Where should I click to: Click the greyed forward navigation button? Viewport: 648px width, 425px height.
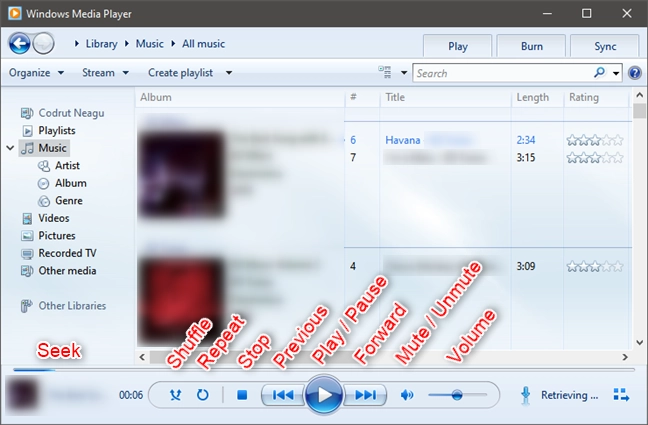43,43
